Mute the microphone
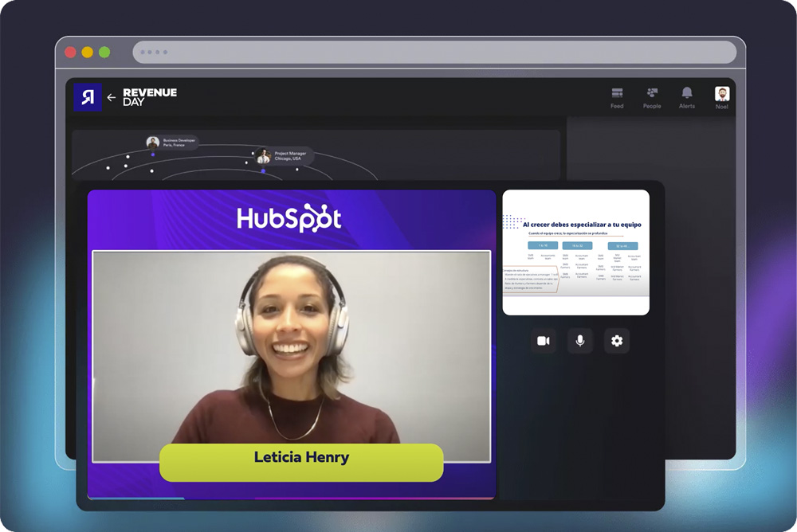 [580, 340]
